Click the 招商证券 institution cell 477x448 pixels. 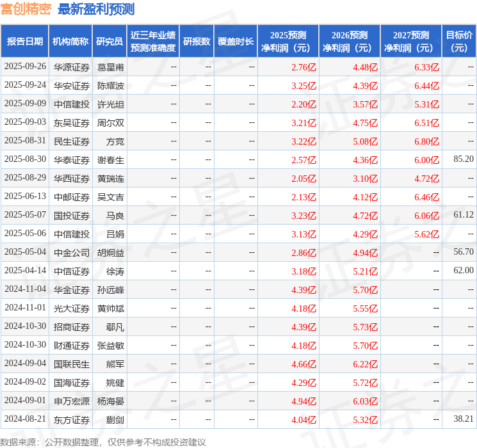click(x=72, y=326)
